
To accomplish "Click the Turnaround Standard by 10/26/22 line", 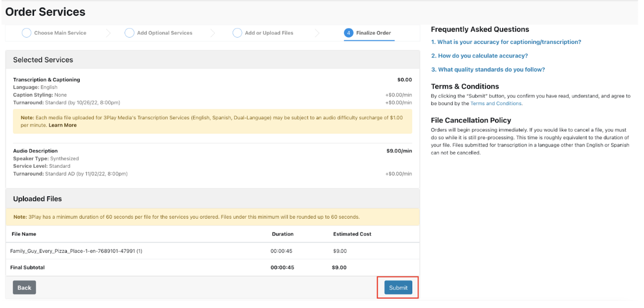I will click(x=67, y=102).
